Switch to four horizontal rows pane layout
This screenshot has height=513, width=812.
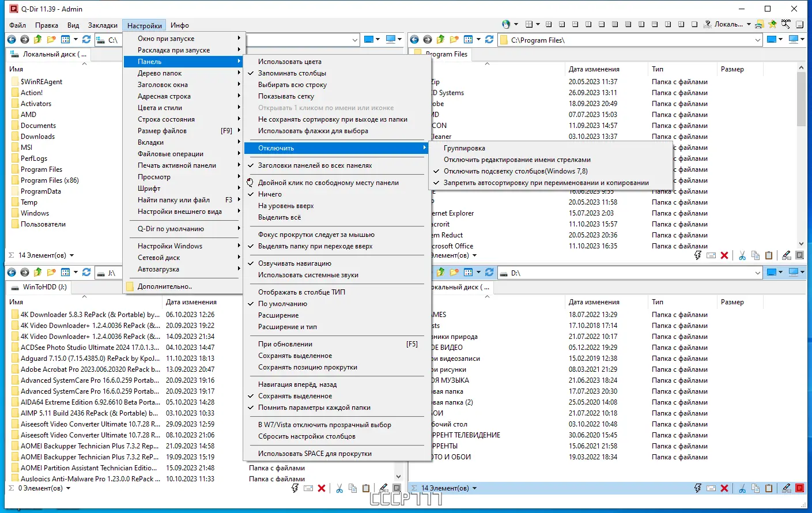[628, 24]
